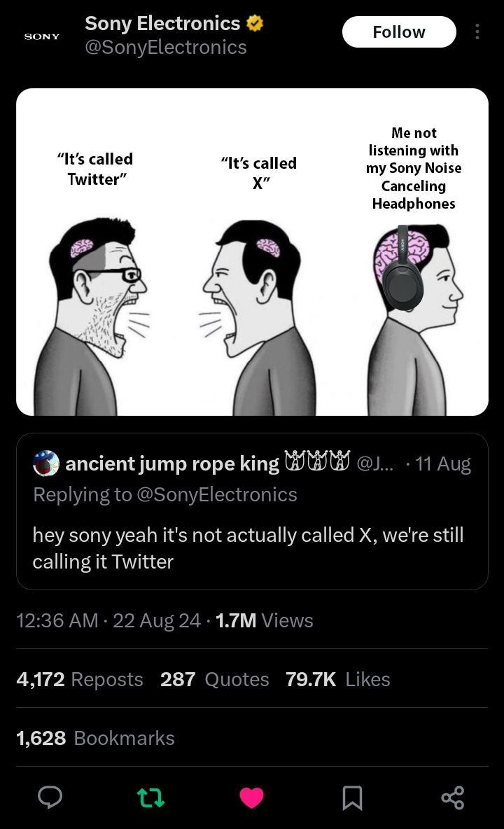Open the 1.7M Views analytics

pyautogui.click(x=265, y=620)
